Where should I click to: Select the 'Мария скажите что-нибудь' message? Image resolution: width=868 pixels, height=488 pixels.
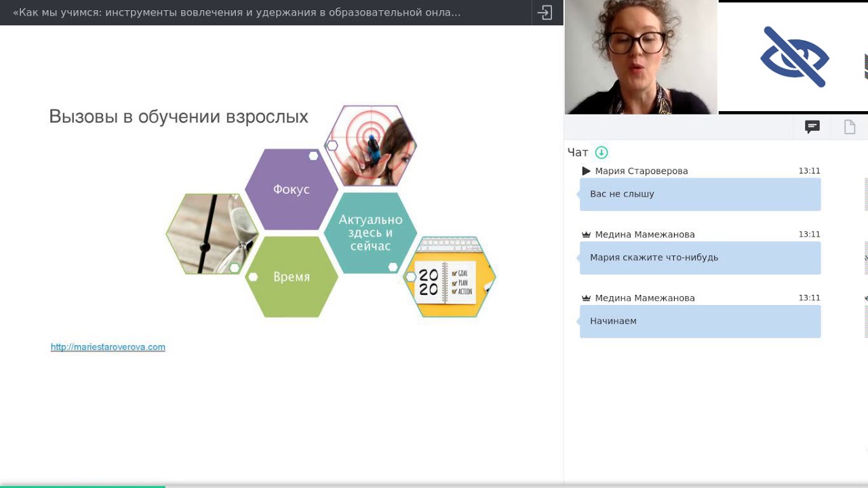700,258
